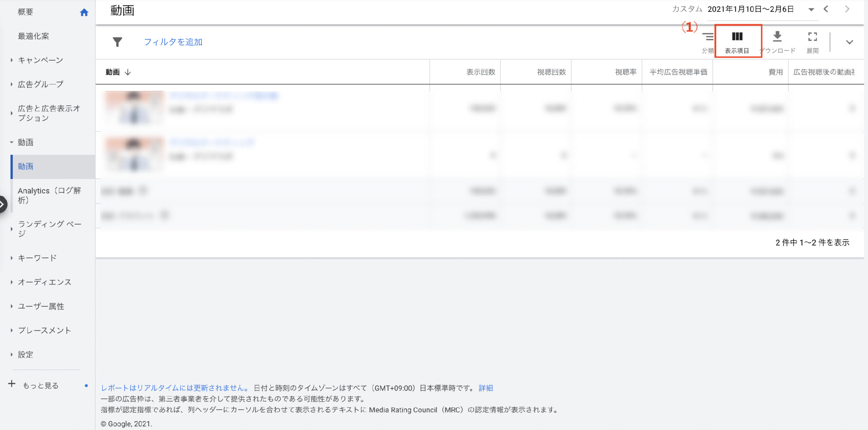Expand the side panel arrow button
868x430 pixels.
click(3, 204)
